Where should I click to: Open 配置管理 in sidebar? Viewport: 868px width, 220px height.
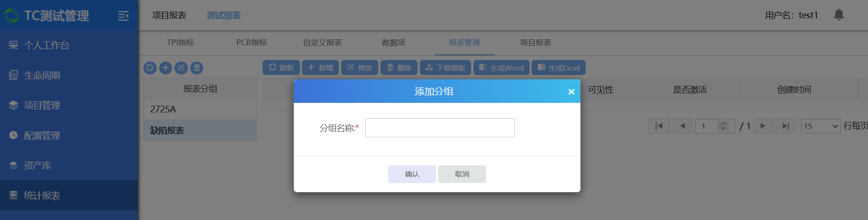69,135
